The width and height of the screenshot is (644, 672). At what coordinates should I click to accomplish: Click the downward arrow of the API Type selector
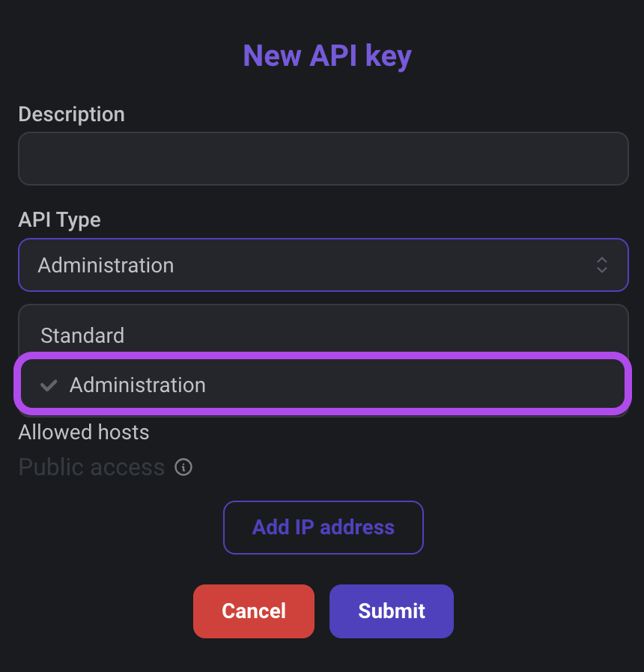(602, 270)
